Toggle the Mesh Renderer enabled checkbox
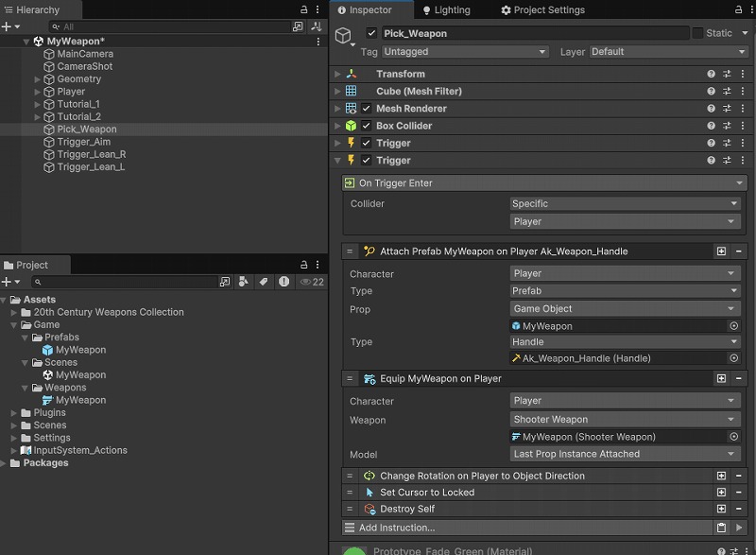 [367, 109]
